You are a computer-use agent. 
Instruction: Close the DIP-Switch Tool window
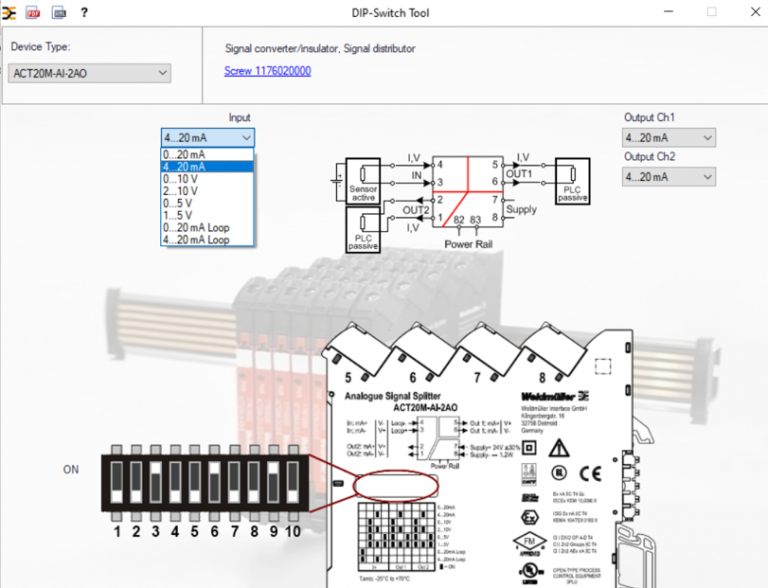point(755,12)
